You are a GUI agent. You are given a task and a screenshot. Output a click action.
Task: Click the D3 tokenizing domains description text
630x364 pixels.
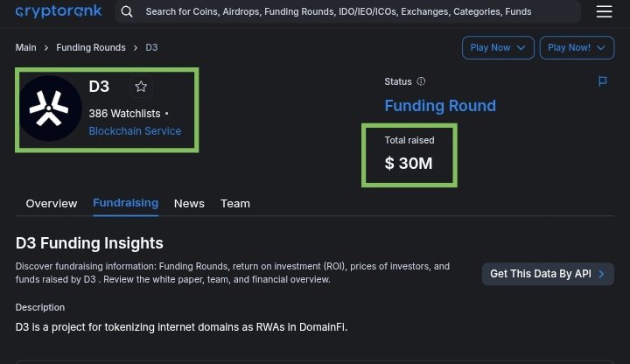[181, 327]
